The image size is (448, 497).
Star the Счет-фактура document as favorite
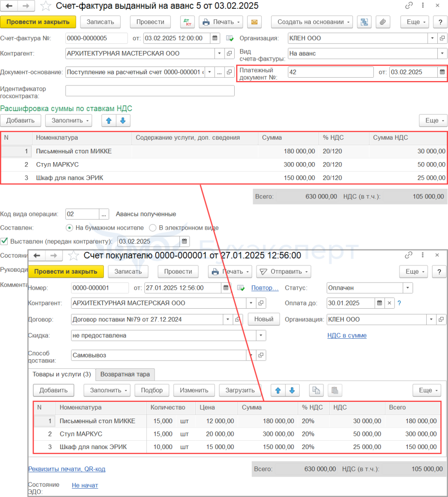[x=45, y=6]
